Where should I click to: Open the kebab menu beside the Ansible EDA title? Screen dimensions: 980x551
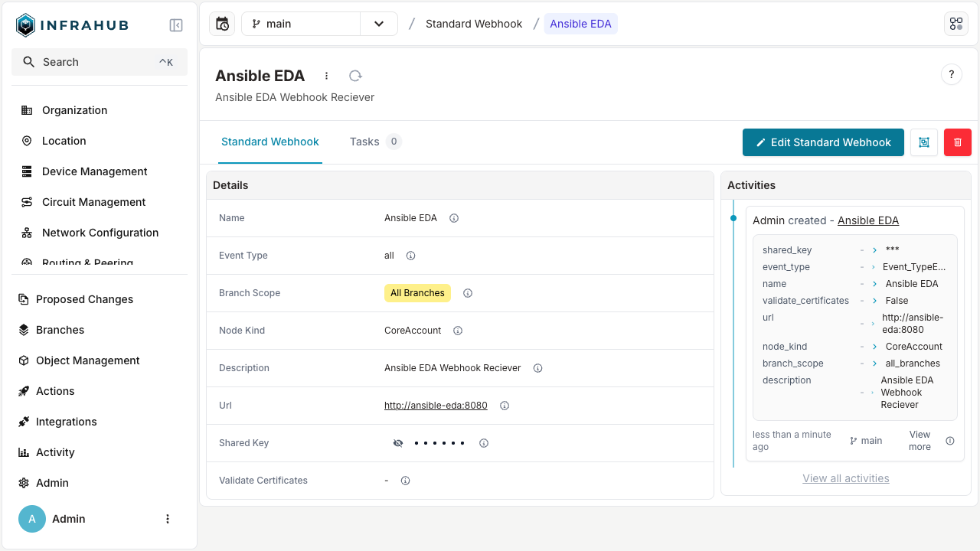tap(326, 75)
